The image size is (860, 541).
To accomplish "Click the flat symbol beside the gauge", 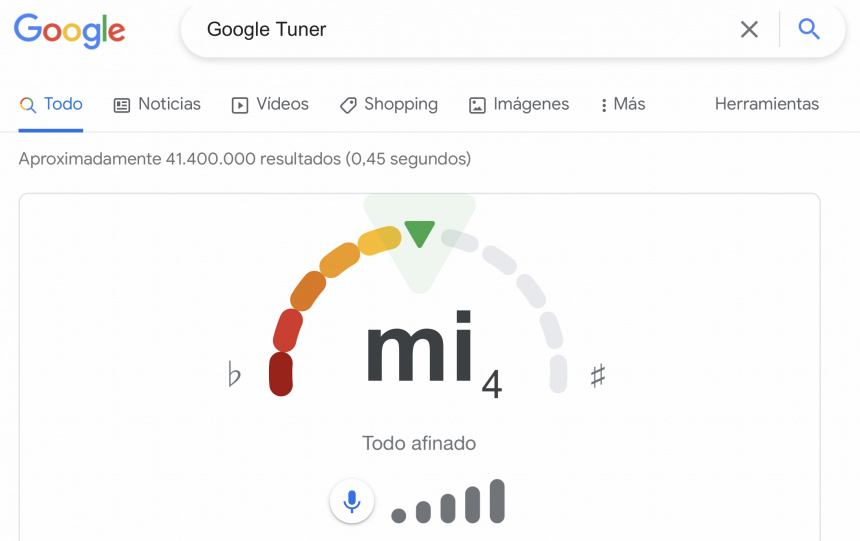I will [234, 374].
